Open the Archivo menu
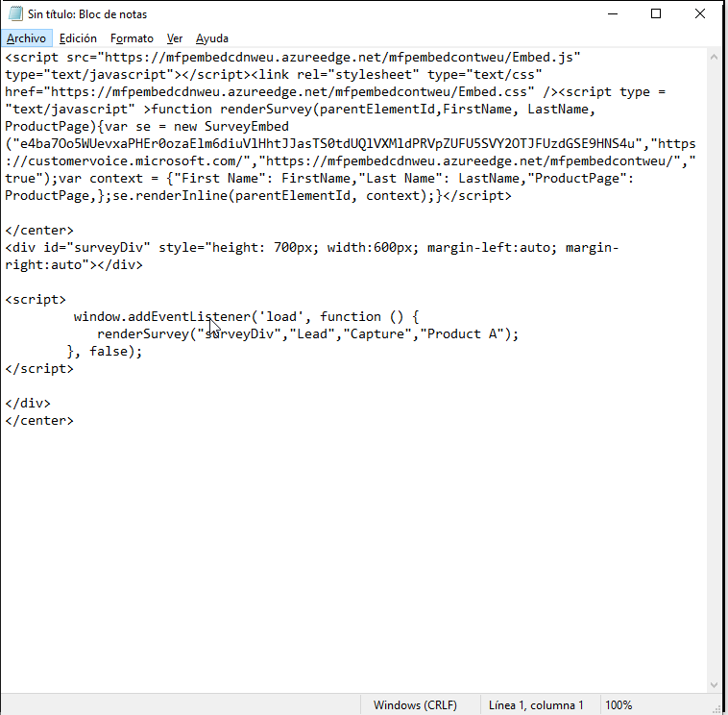 [x=27, y=38]
